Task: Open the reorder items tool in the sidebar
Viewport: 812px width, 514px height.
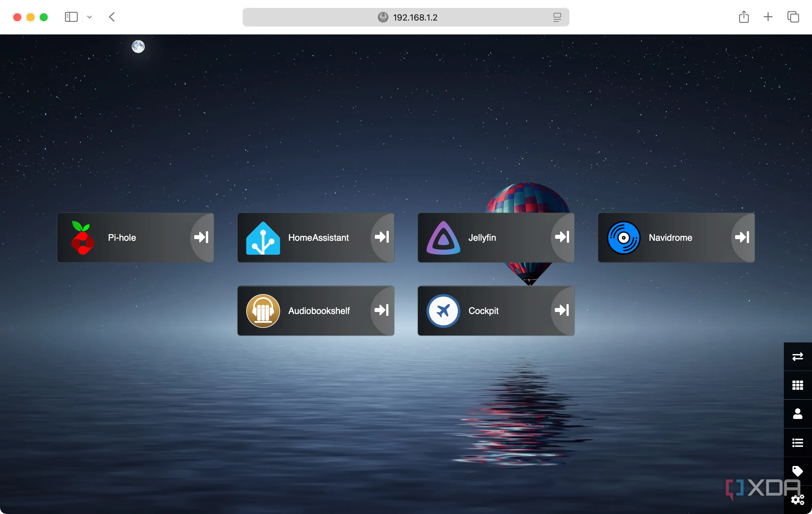Action: [x=797, y=356]
